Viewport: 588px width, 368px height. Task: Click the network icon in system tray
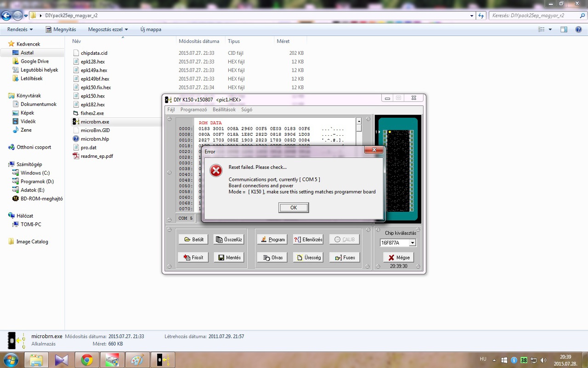[x=534, y=360]
